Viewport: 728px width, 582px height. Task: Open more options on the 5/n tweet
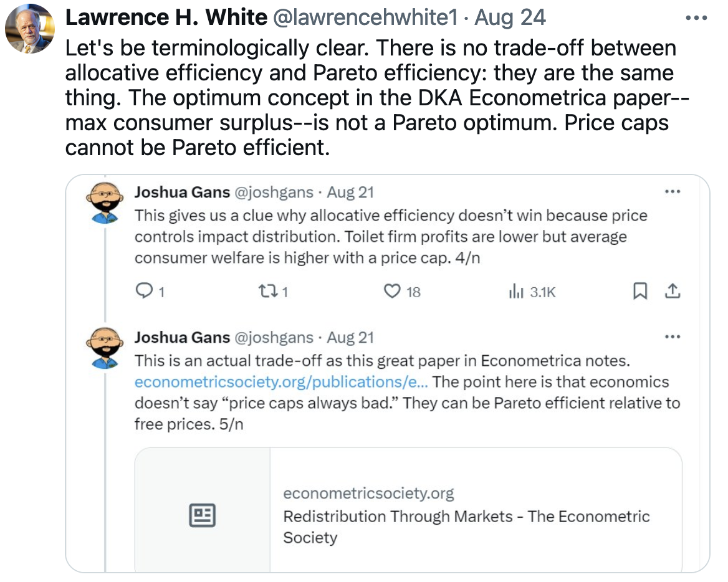point(673,337)
